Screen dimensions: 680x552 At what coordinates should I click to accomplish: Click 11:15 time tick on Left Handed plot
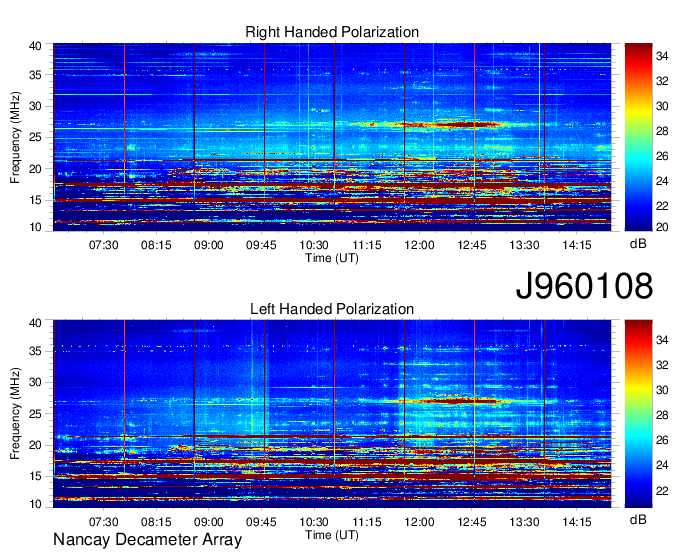(366, 522)
